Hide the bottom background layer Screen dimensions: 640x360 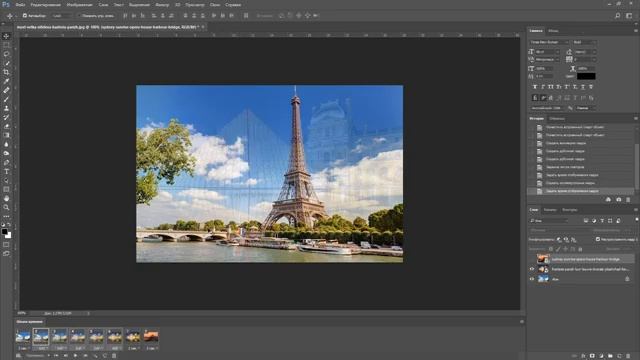point(532,279)
